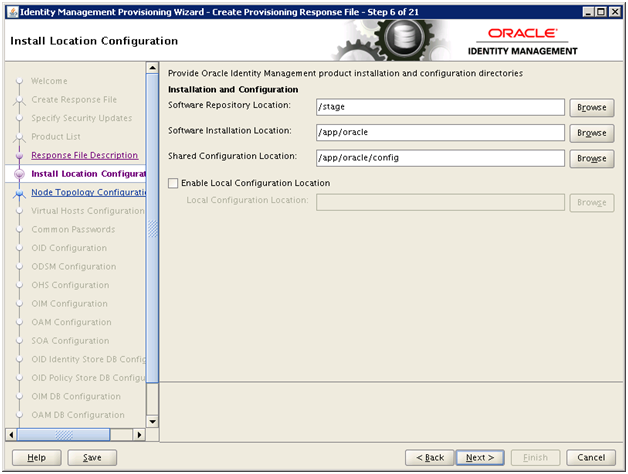The image size is (628, 474).
Task: Click the OIM Configuration step
Action: [x=69, y=304]
